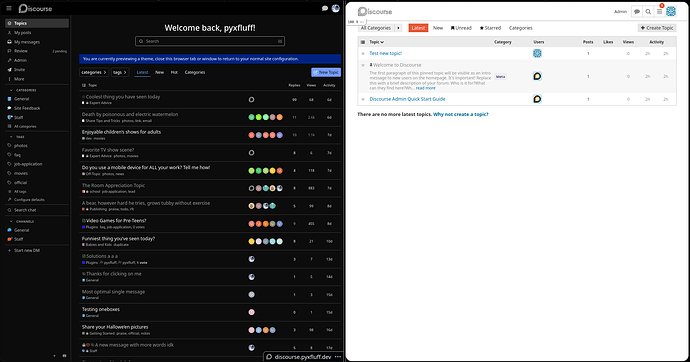
Task: Open the search magnifier icon in light window
Action: (648, 12)
